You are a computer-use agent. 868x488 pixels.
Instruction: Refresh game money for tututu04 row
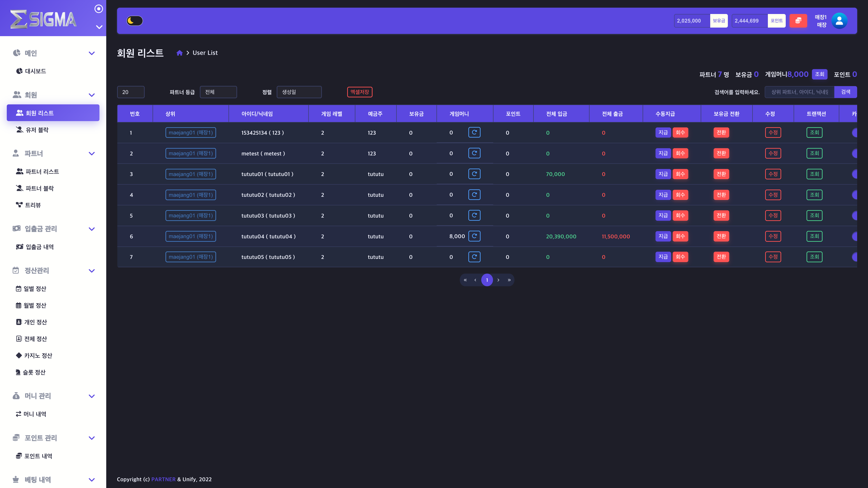[x=474, y=236]
